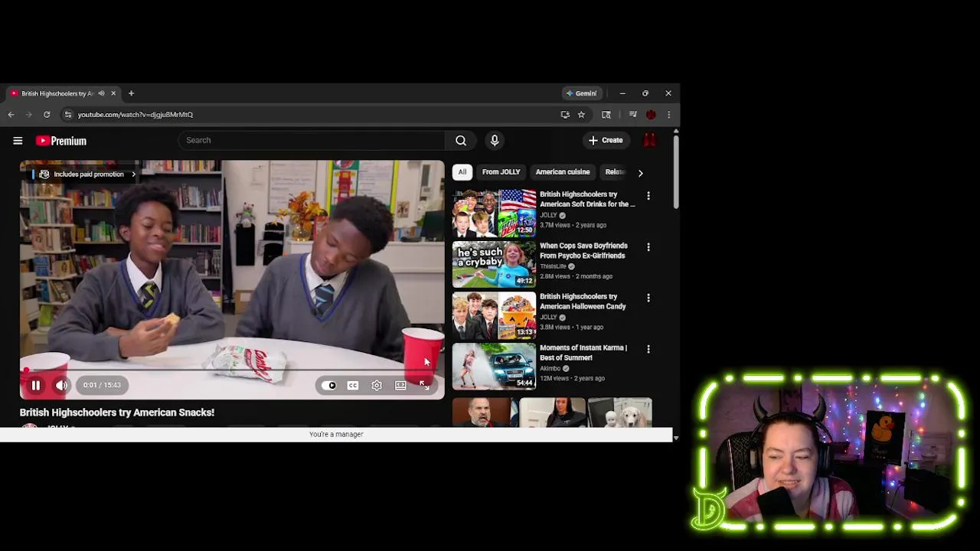Toggle closed captions CC
The image size is (980, 551).
[x=353, y=386]
